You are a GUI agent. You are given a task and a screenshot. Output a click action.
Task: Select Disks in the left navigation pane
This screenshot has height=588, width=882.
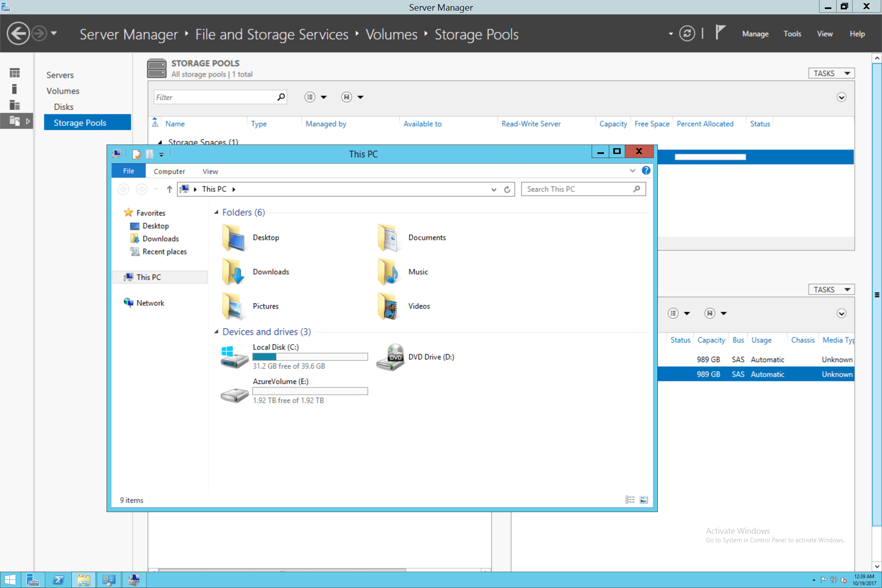[64, 107]
